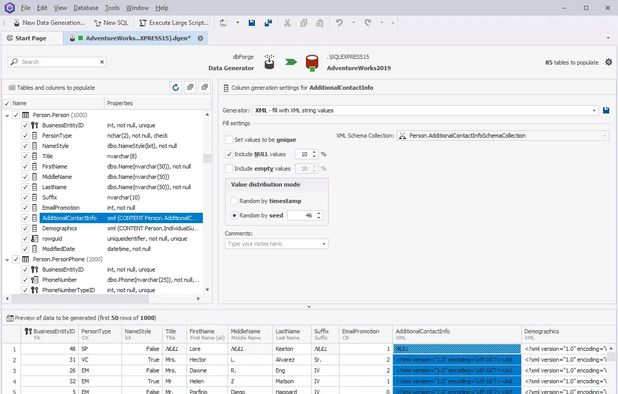Click the Copy icon in the toolbar
The height and width of the screenshot is (394, 618).
(303, 23)
